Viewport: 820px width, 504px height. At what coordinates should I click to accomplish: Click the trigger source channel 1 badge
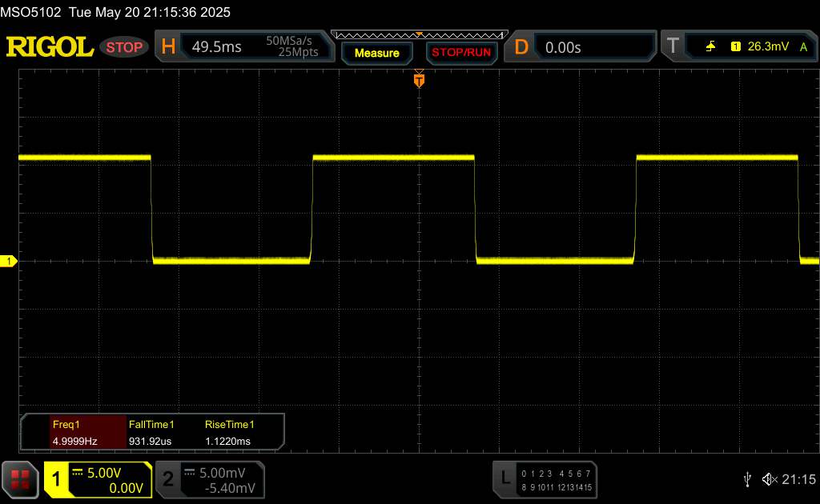coord(736,46)
